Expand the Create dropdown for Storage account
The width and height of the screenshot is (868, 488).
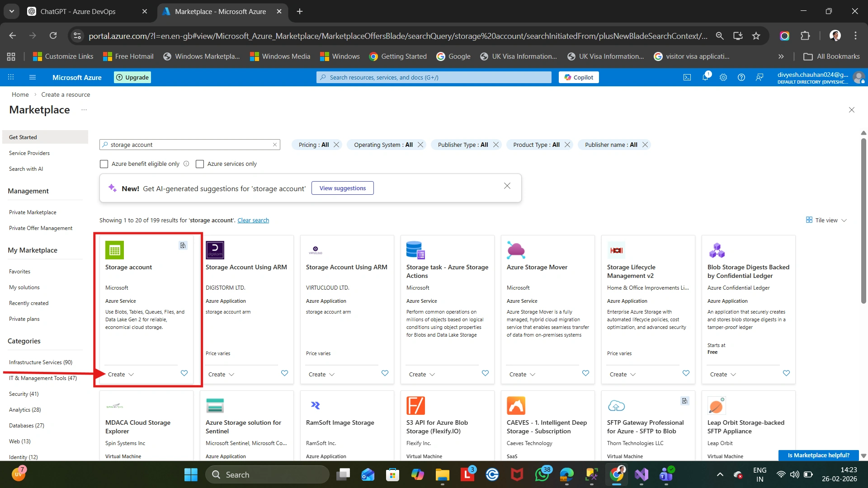coord(121,374)
